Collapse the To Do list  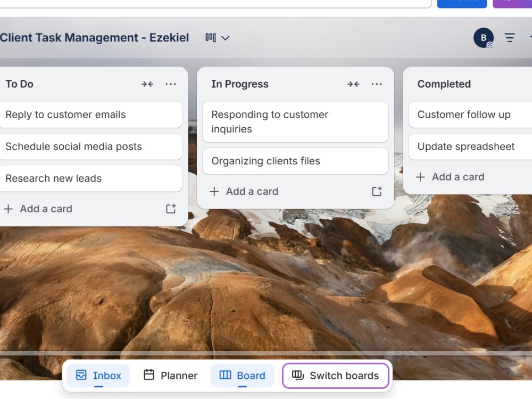[147, 84]
